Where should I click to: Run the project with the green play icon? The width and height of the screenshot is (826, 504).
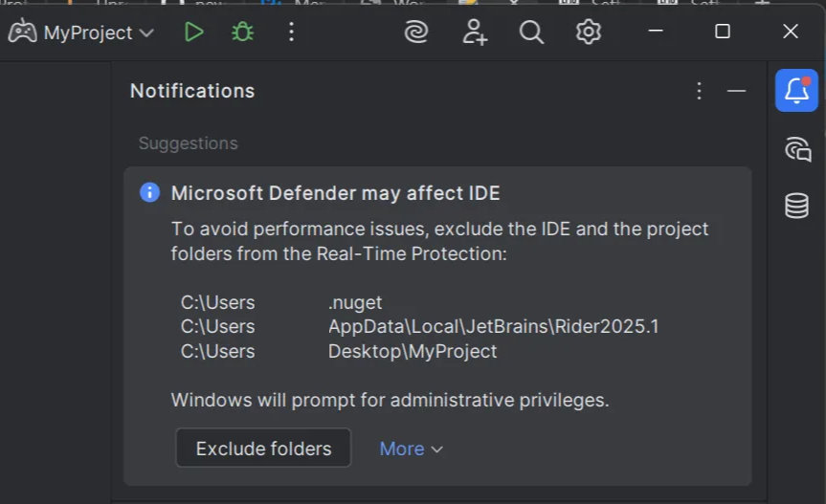pos(194,33)
